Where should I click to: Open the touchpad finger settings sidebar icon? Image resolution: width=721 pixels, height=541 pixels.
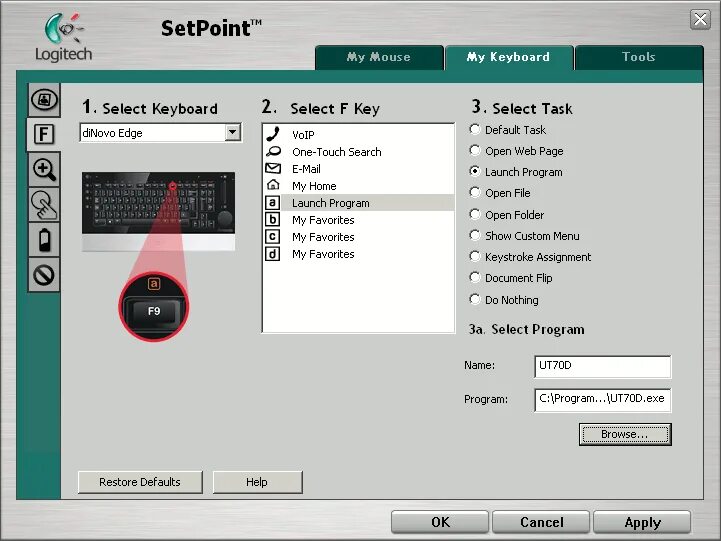click(44, 205)
